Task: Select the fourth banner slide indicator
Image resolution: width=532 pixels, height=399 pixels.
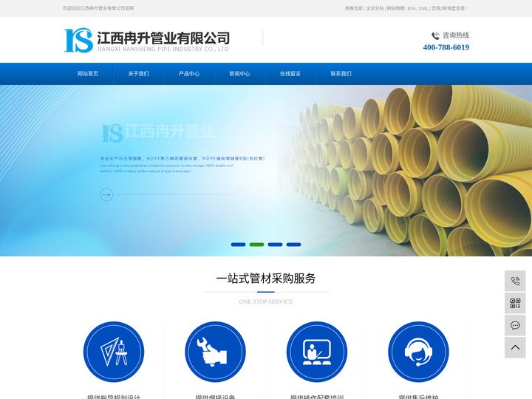Action: click(293, 245)
